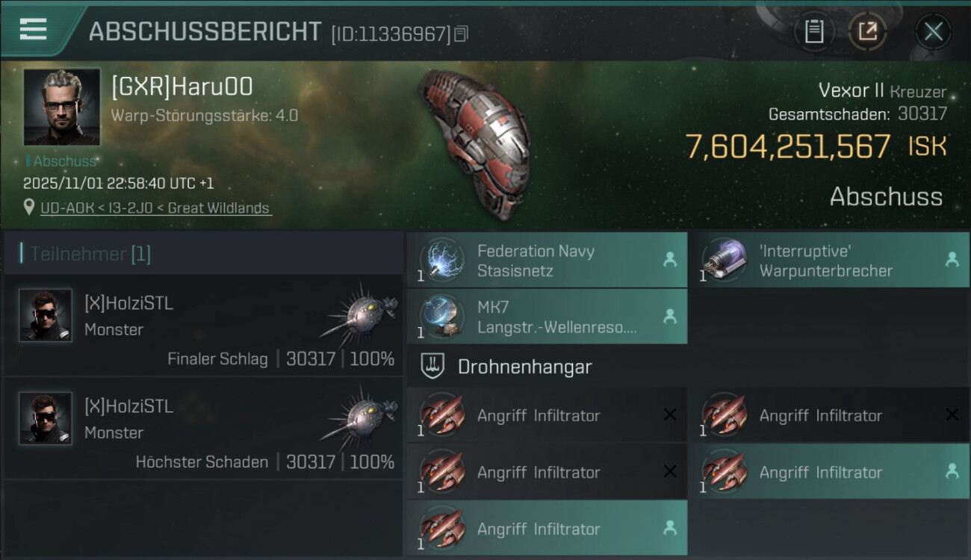Click the Drohnenhangar section icon
The width and height of the screenshot is (971, 560).
tap(432, 366)
